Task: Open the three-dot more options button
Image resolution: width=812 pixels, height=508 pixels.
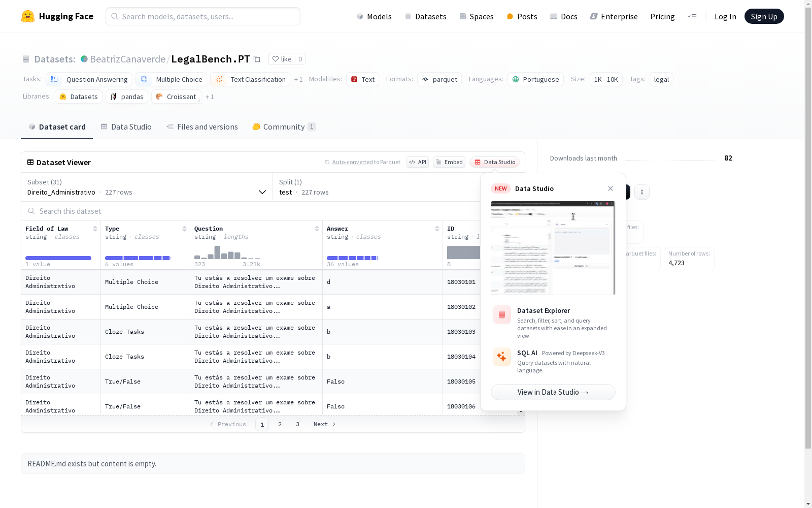Action: point(642,192)
